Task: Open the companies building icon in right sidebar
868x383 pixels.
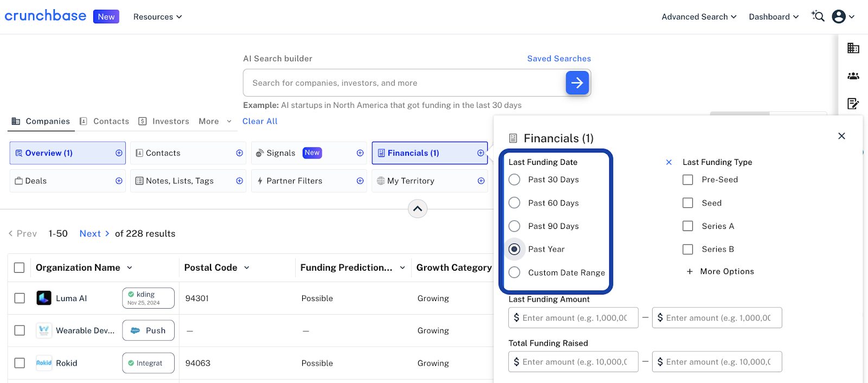Action: point(853,48)
